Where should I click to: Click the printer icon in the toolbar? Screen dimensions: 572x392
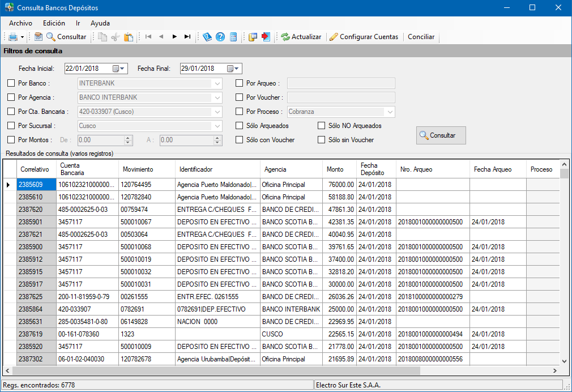coord(12,37)
